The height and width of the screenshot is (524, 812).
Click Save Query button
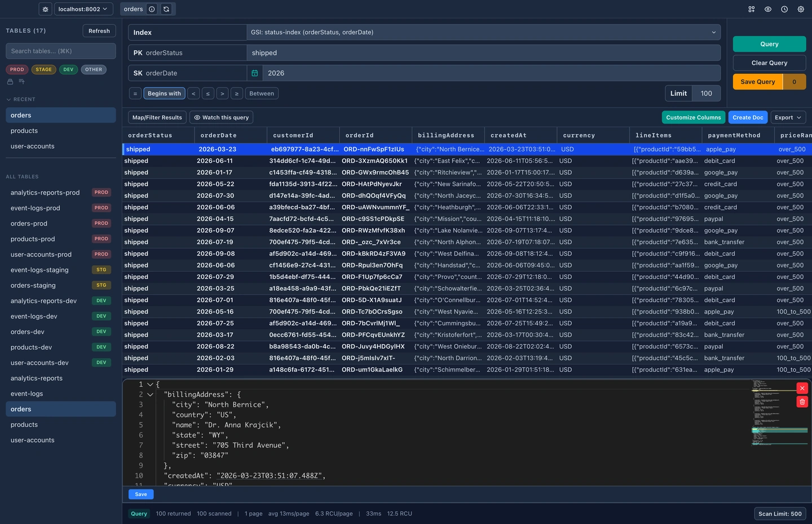pyautogui.click(x=758, y=82)
